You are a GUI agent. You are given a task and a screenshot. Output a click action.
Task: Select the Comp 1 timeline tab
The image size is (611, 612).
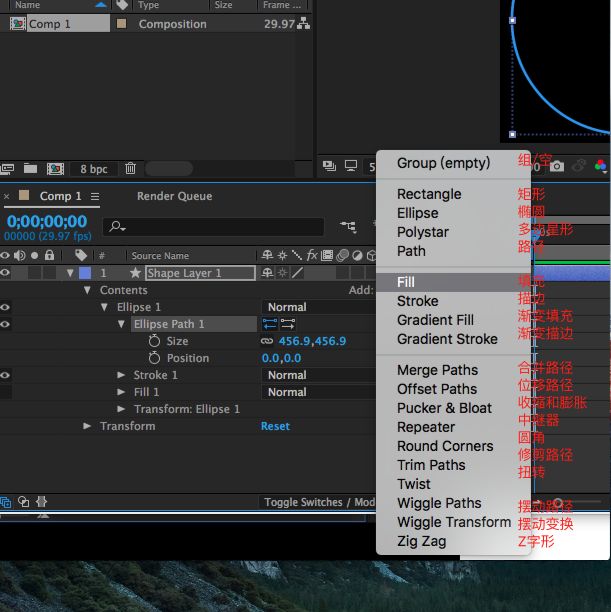point(61,196)
